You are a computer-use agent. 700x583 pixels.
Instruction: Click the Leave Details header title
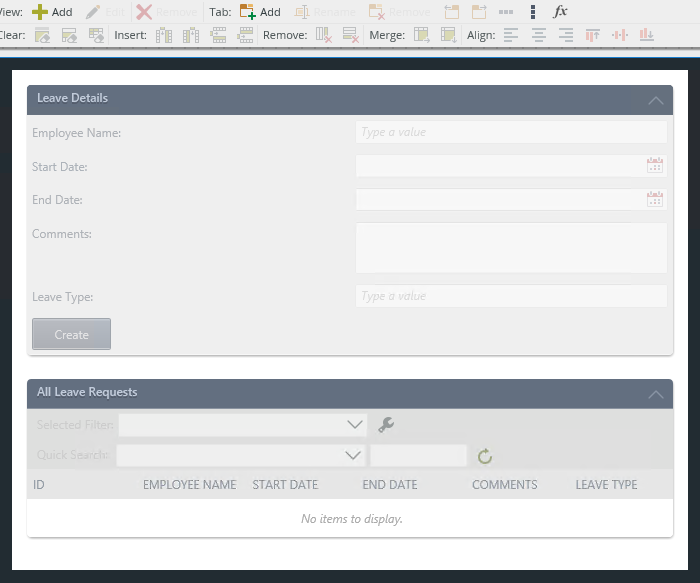pyautogui.click(x=72, y=98)
